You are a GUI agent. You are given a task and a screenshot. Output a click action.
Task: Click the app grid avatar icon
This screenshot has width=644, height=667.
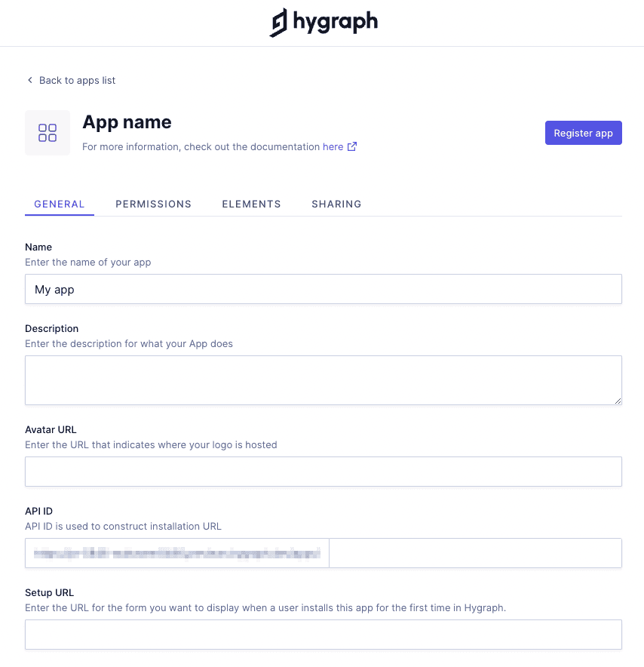pos(48,133)
